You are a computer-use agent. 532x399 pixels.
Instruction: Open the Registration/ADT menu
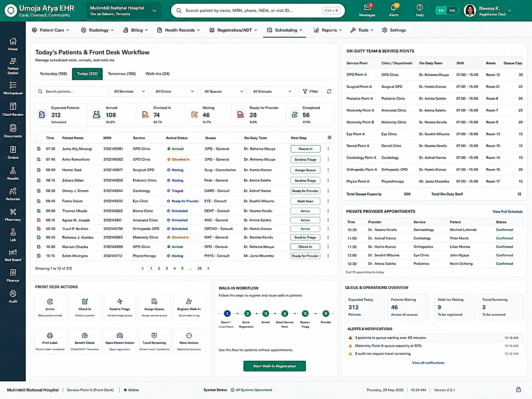coord(233,30)
